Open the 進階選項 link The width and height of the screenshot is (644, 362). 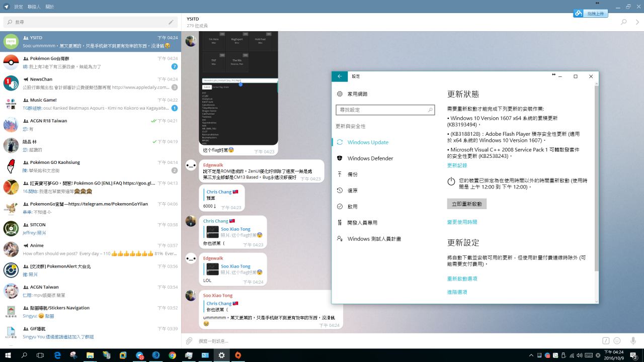(457, 292)
